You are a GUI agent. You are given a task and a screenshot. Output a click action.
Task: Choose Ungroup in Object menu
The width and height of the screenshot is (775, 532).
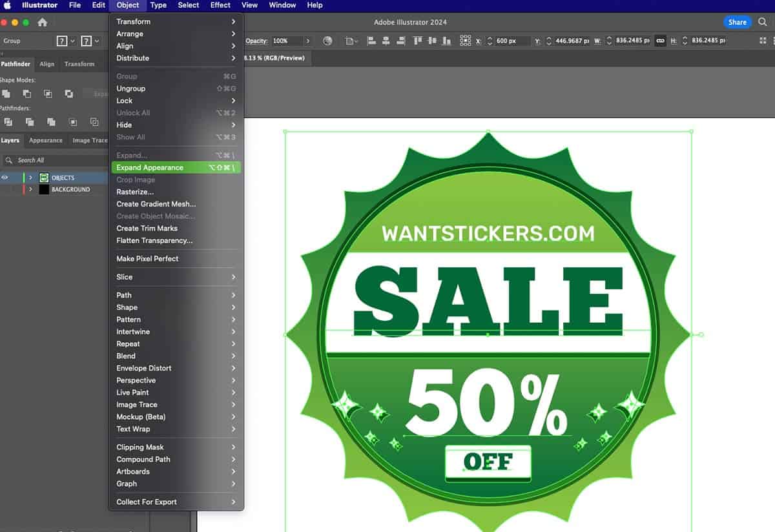pyautogui.click(x=176, y=88)
